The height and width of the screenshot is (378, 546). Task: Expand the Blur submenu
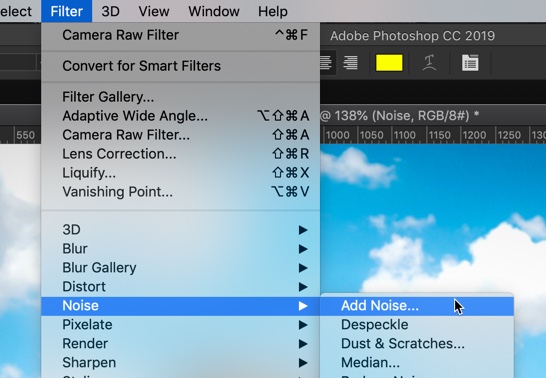pyautogui.click(x=180, y=249)
